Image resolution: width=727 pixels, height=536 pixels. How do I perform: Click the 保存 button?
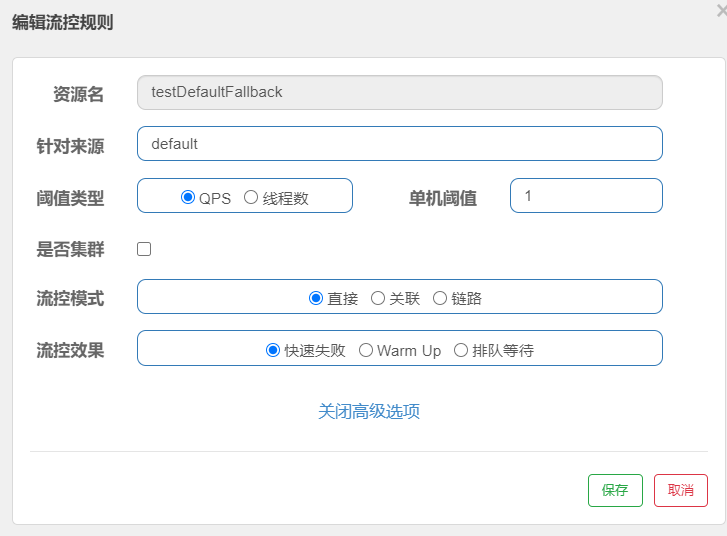pos(615,490)
